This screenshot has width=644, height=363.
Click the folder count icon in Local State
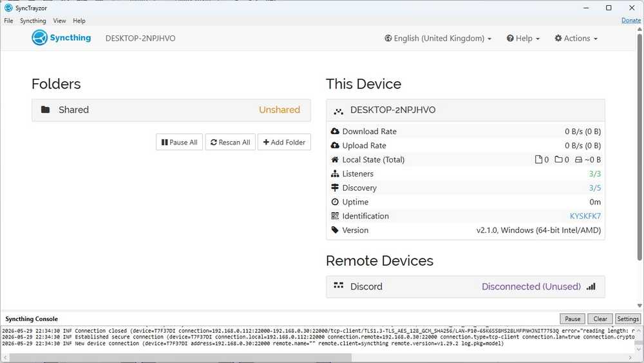[x=558, y=159]
